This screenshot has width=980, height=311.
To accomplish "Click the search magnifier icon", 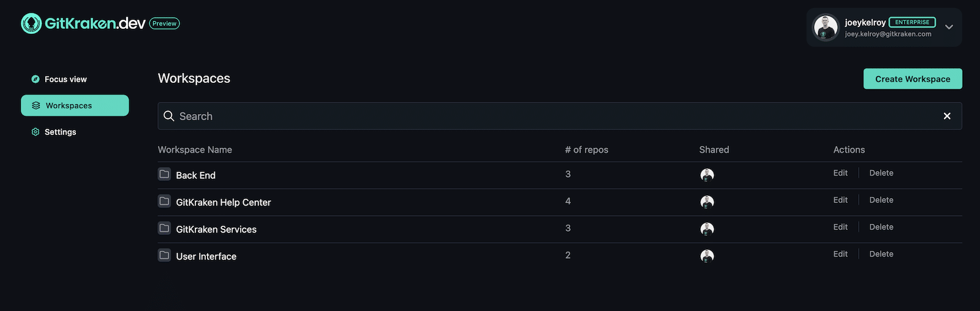I will (169, 116).
